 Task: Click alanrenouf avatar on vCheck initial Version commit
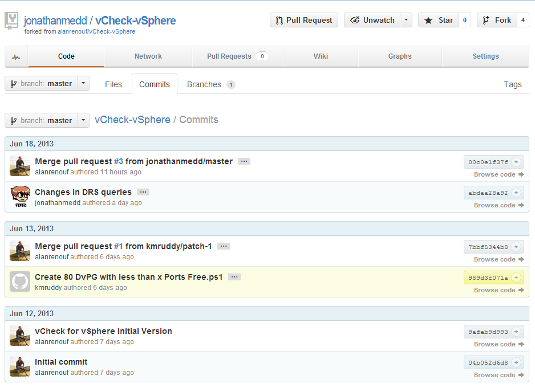point(20,336)
